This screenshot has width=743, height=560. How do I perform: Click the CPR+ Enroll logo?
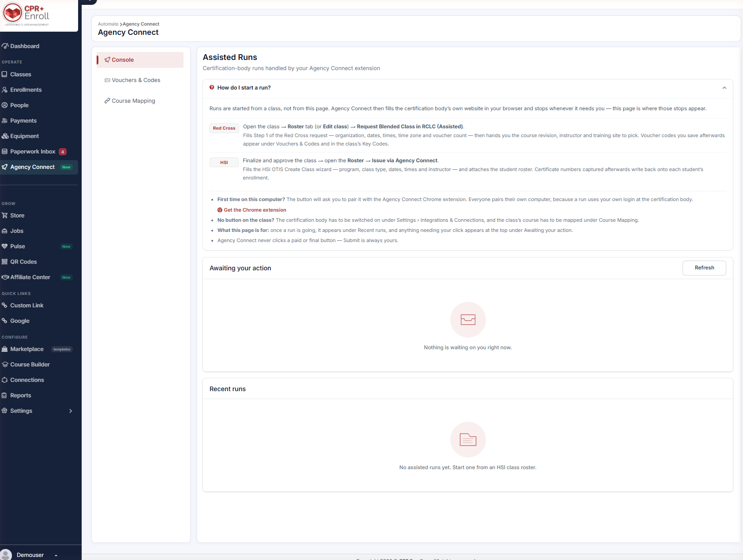tap(26, 14)
